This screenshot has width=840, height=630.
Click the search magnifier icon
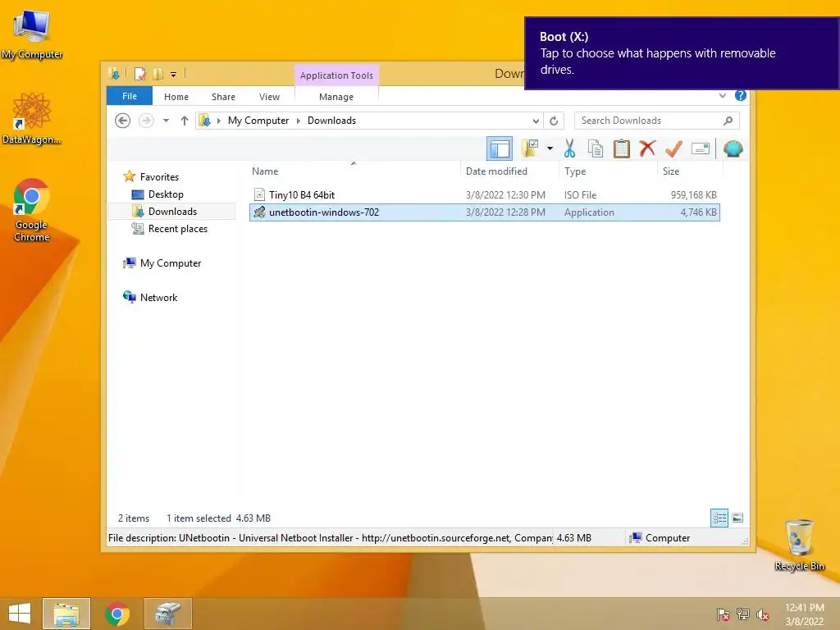(728, 121)
